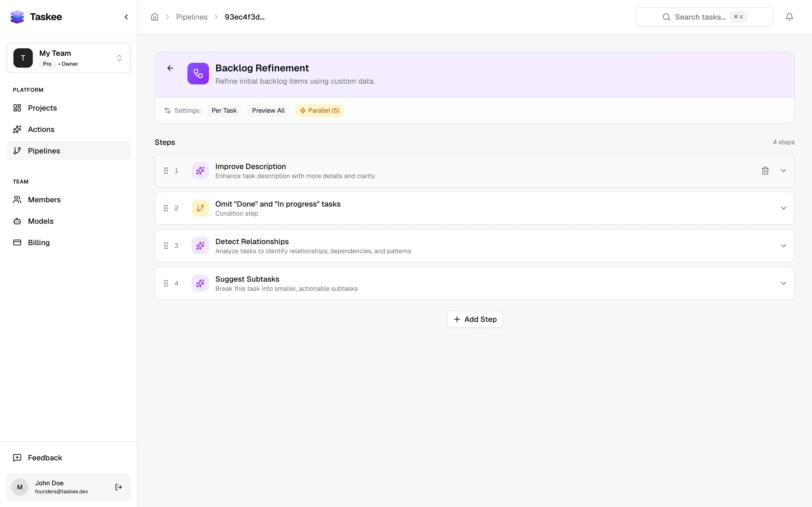Enable Preview All setting
The height and width of the screenshot is (507, 812).
(268, 110)
